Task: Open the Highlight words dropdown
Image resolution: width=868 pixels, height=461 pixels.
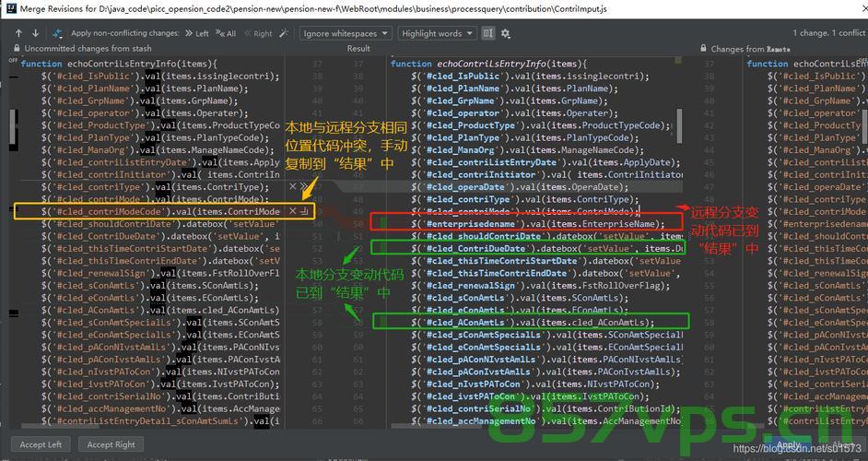Action: click(x=437, y=33)
